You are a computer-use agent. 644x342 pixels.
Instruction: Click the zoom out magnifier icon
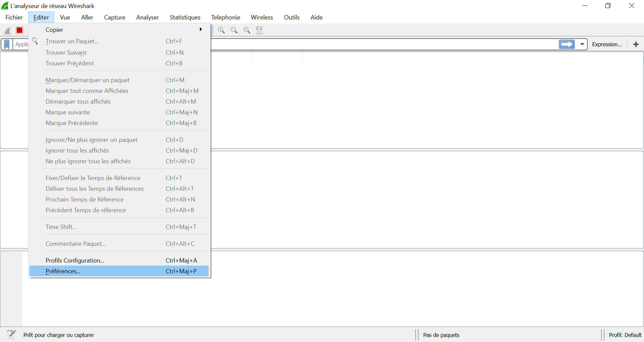coord(234,30)
